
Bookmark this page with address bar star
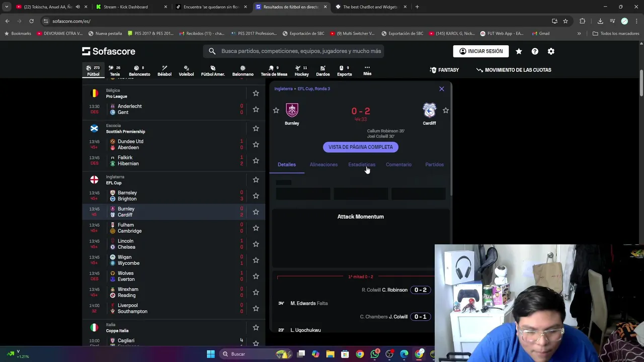(566, 21)
